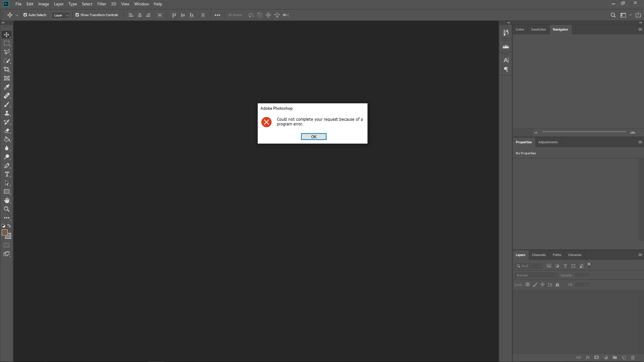The height and width of the screenshot is (362, 644).
Task: Click OK in the error dialog
Action: pyautogui.click(x=314, y=137)
